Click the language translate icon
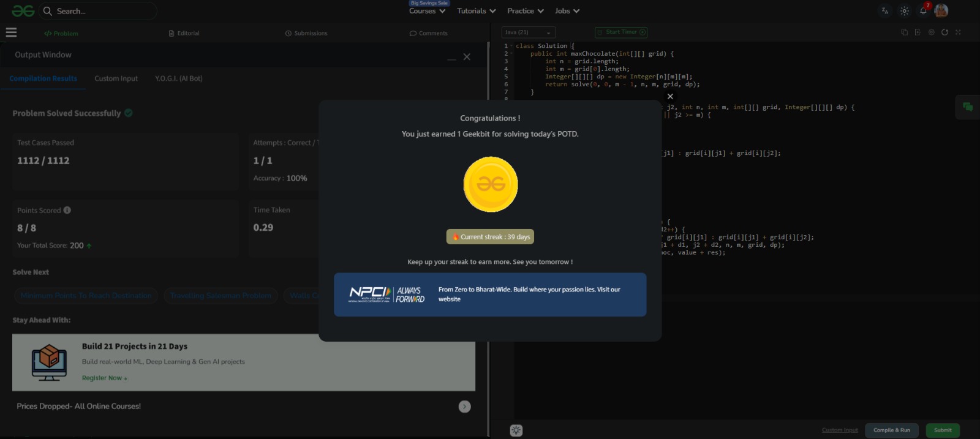Image resolution: width=980 pixels, height=439 pixels. tap(884, 11)
